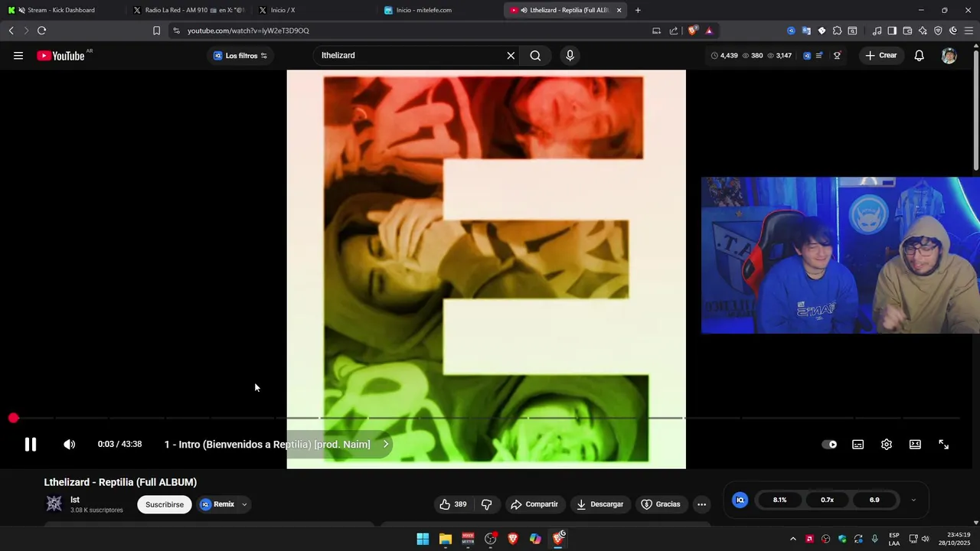The height and width of the screenshot is (551, 980).
Task: Click the album cover video frame
Action: pos(486,269)
